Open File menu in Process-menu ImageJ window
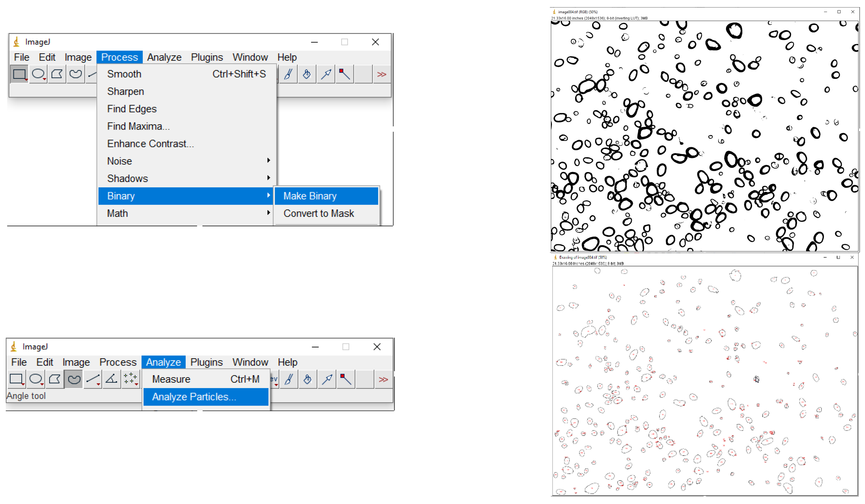The height and width of the screenshot is (504, 865). click(x=22, y=57)
